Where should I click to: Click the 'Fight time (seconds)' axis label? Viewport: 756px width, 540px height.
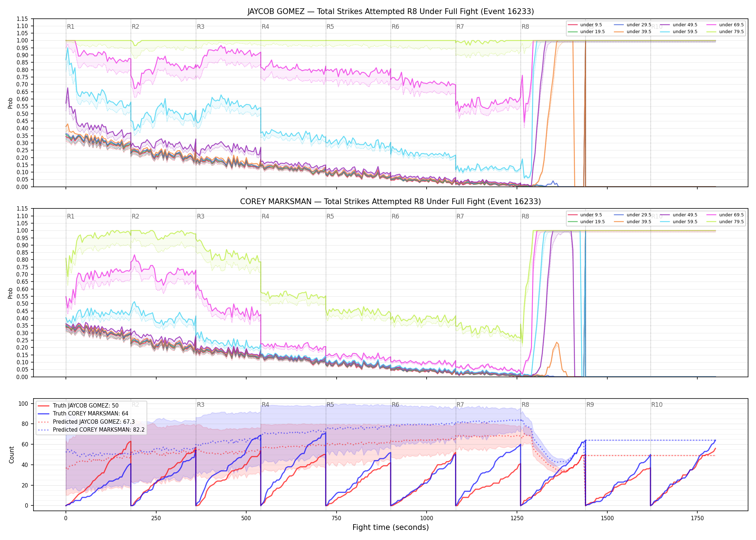point(391,527)
